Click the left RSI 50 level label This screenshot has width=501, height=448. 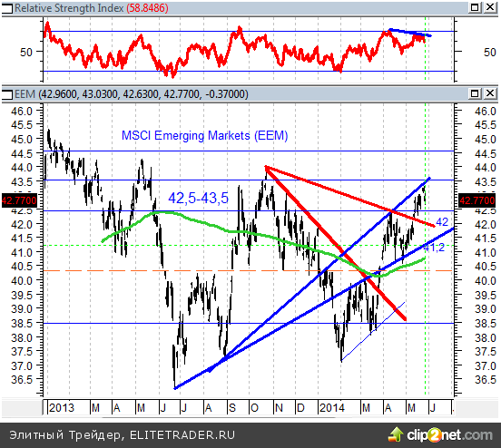pos(26,52)
